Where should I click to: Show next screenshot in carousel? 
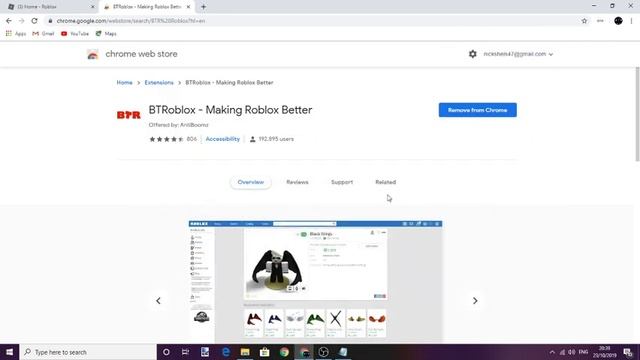(x=475, y=301)
